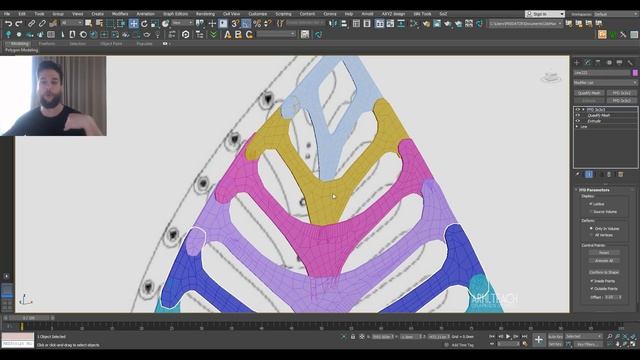Toggle visibility eye of Quadify Mesh modifier

(x=578, y=116)
